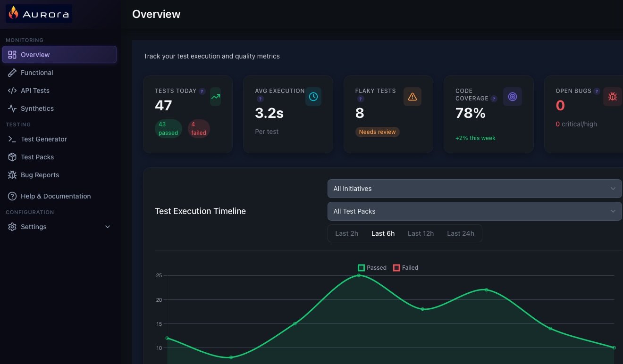This screenshot has height=364, width=623.
Task: Expand the Settings section chevron
Action: 108,227
